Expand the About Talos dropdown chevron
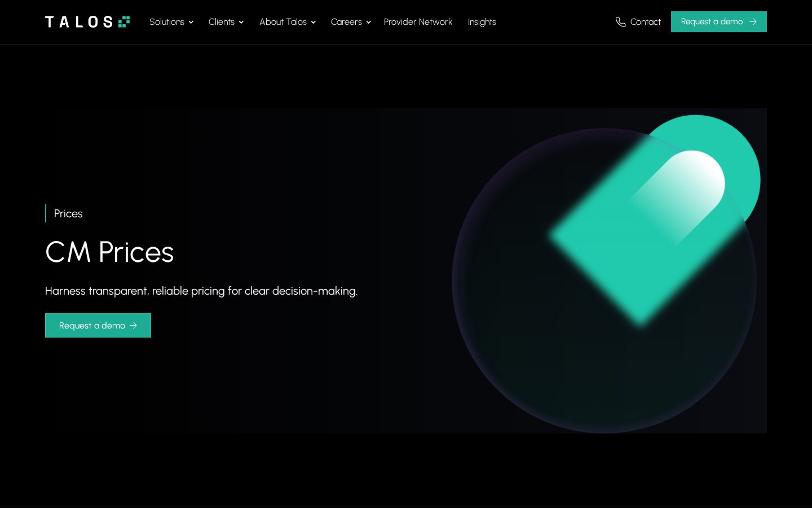The height and width of the screenshot is (508, 812). (x=314, y=22)
